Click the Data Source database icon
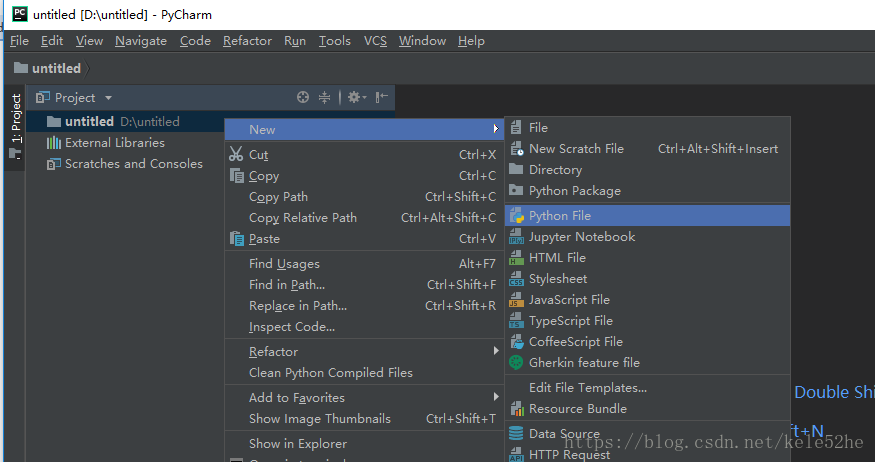The image size is (875, 462). tap(517, 434)
